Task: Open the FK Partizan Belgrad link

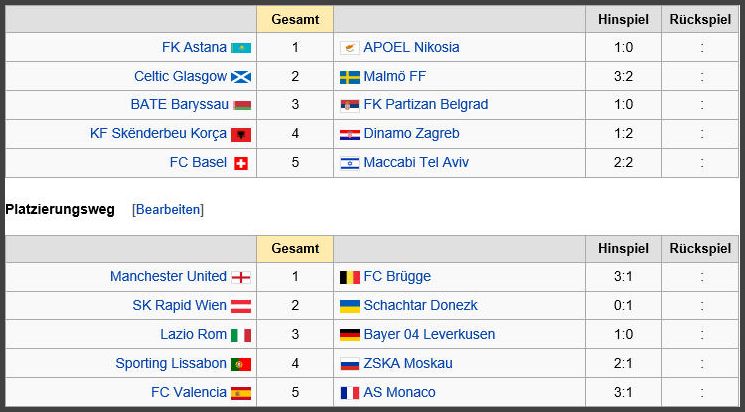Action: pos(426,105)
